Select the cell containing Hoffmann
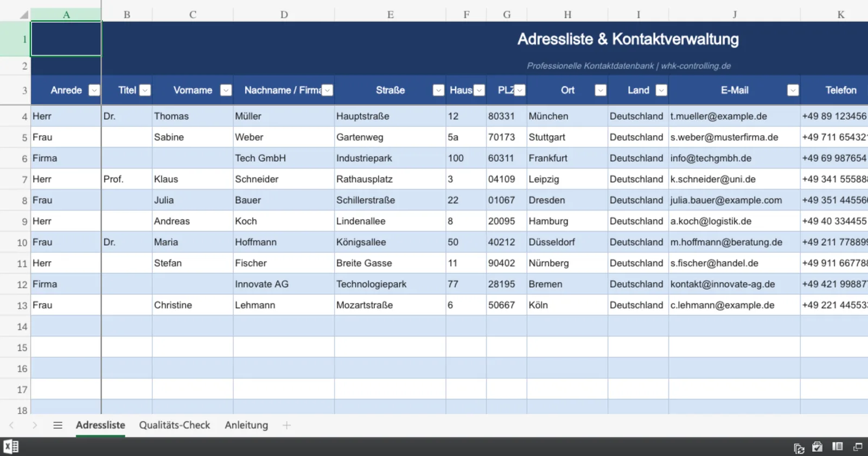This screenshot has height=456, width=868. [x=284, y=242]
